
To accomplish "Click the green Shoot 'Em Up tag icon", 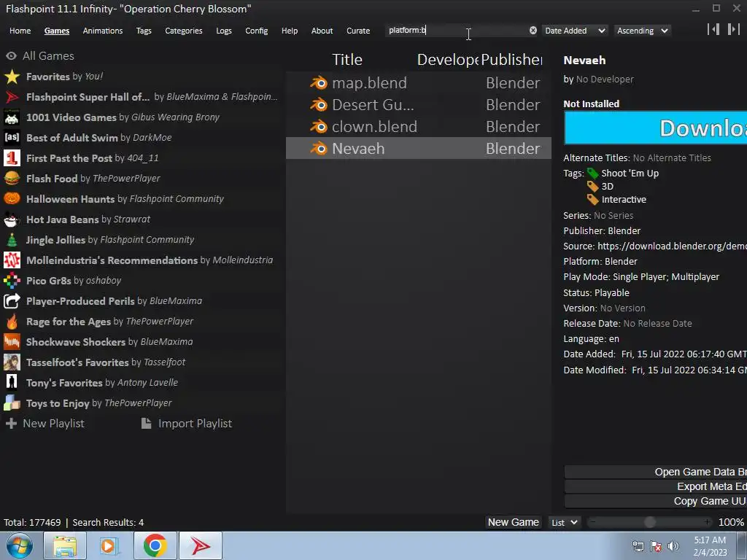I will click(592, 174).
